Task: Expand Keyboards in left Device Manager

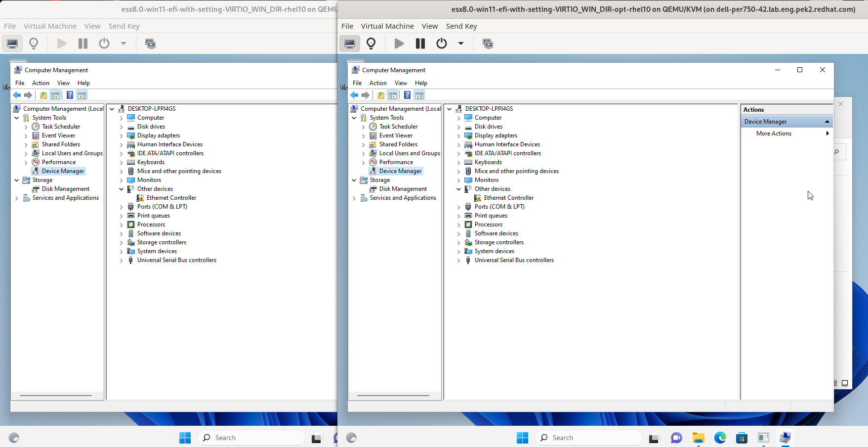Action: point(122,163)
